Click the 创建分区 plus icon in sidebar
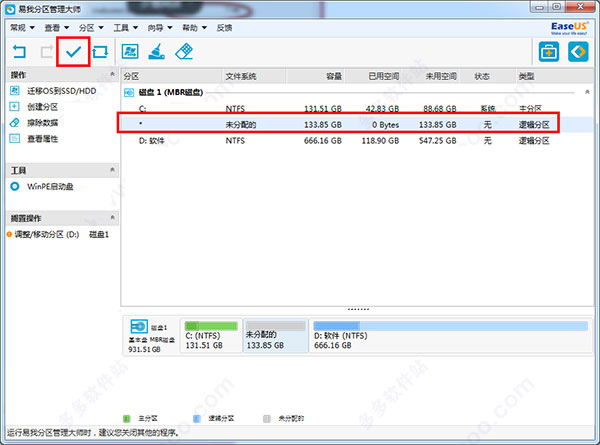 [14, 106]
